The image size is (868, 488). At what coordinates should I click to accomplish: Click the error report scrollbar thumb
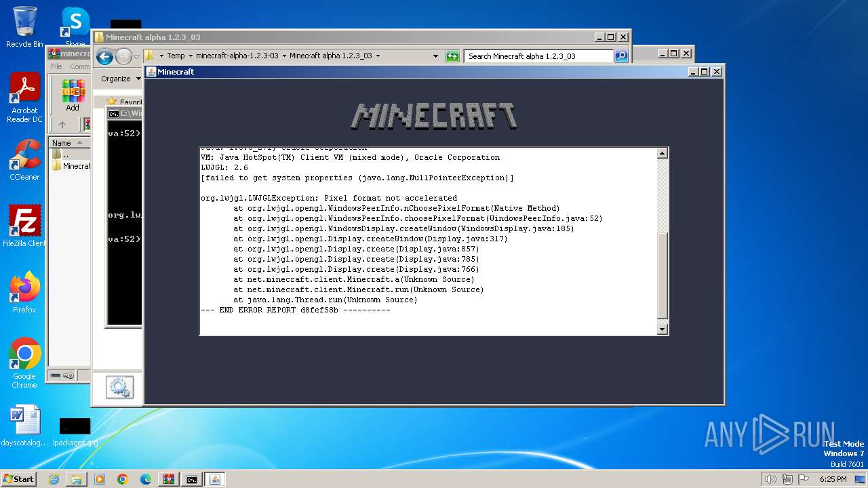[x=663, y=275]
